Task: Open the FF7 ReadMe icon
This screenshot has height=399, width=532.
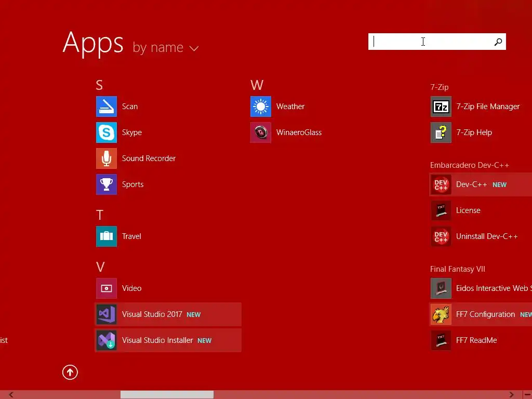Action: (441, 340)
